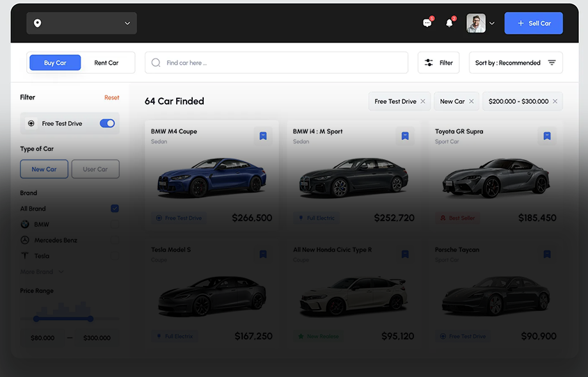Bookmark the BMW M4 Coupe
The image size is (588, 377).
pos(263,136)
